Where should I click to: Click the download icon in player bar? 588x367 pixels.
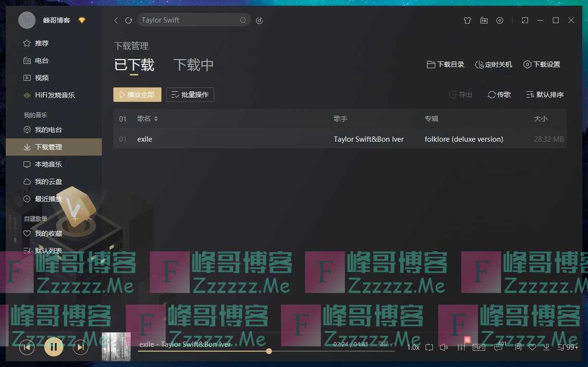(x=546, y=347)
